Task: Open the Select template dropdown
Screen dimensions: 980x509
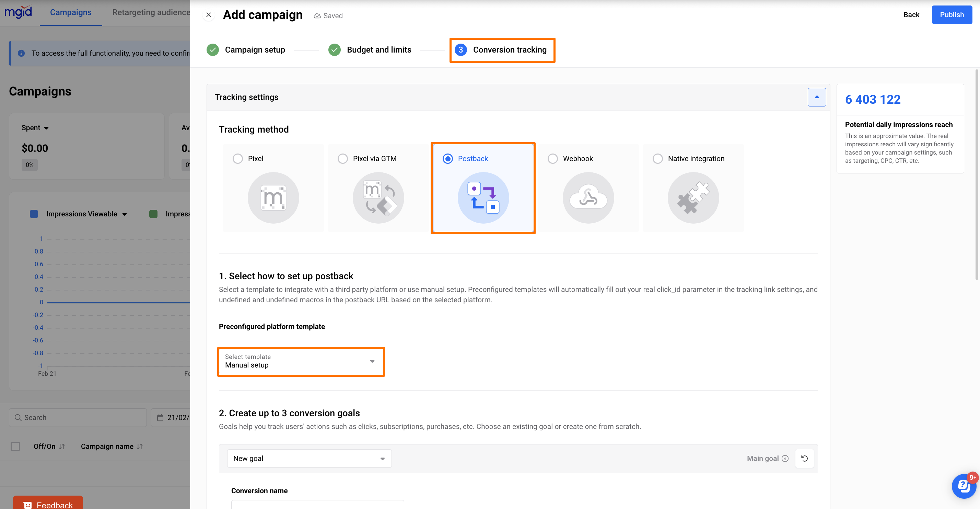Action: click(x=301, y=361)
